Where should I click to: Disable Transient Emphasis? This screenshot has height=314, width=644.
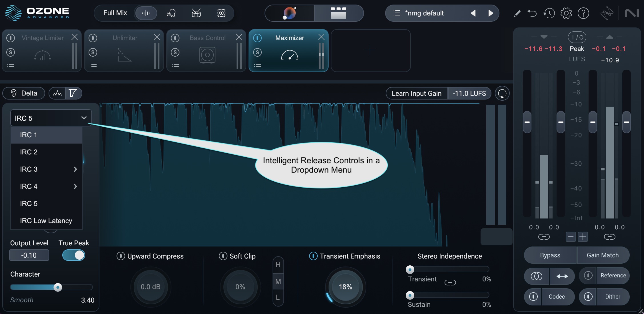(x=313, y=256)
